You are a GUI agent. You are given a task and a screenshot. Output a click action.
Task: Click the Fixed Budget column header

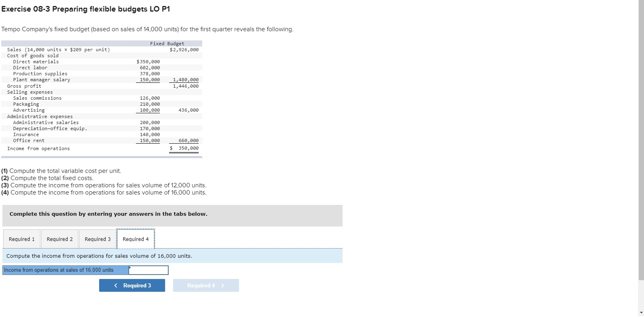pos(167,43)
